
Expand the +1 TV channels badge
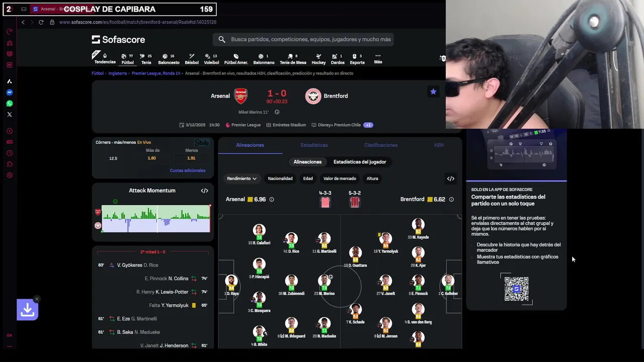[x=368, y=125]
